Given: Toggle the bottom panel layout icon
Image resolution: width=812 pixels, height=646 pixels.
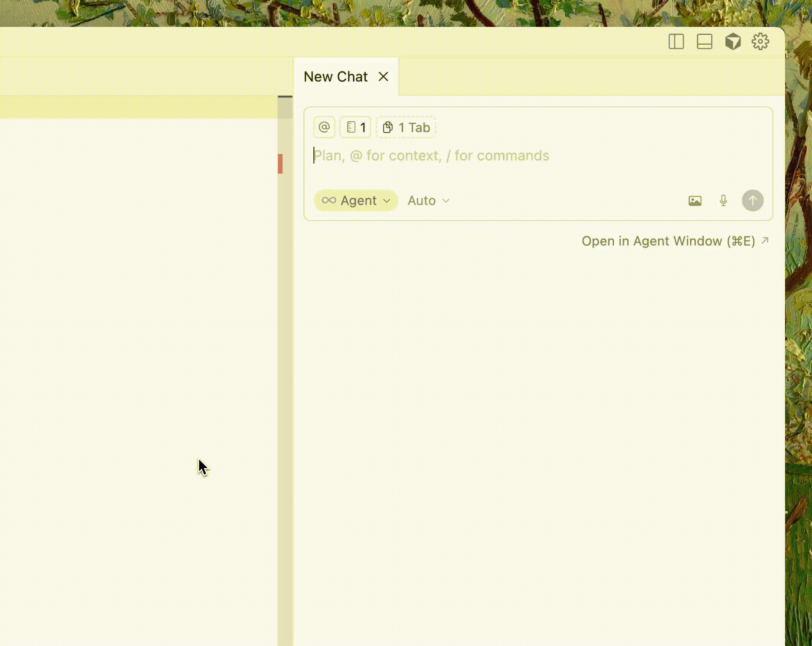Looking at the screenshot, I should tap(704, 42).
